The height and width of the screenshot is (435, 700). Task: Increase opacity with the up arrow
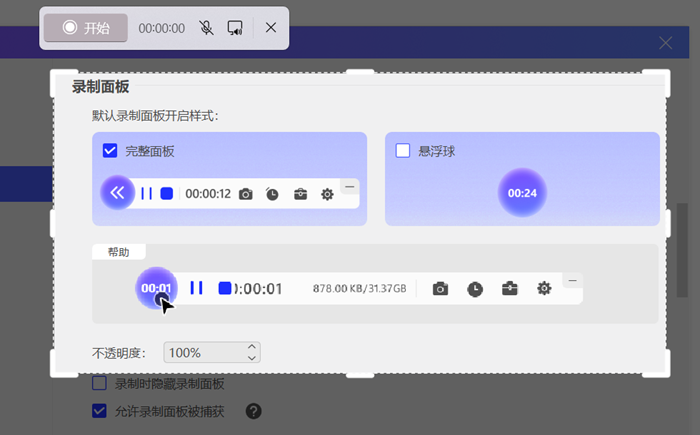(x=252, y=347)
